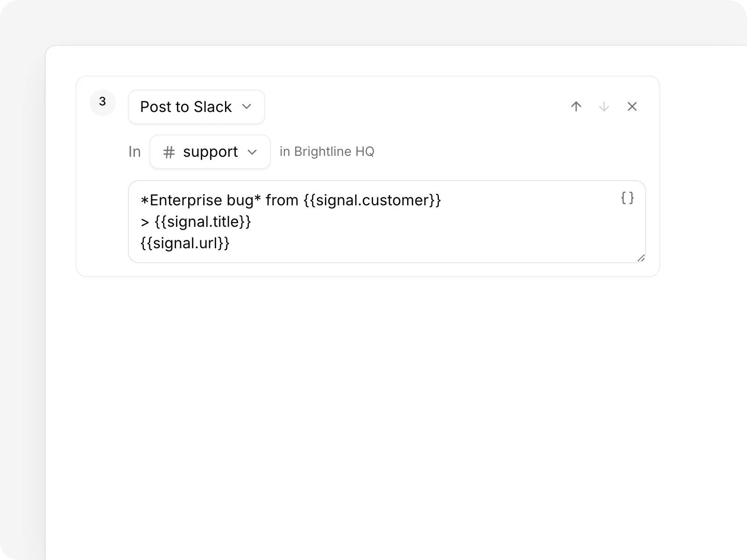Viewport: 747px width, 560px height.
Task: Click the step number 3 badge
Action: point(103,102)
